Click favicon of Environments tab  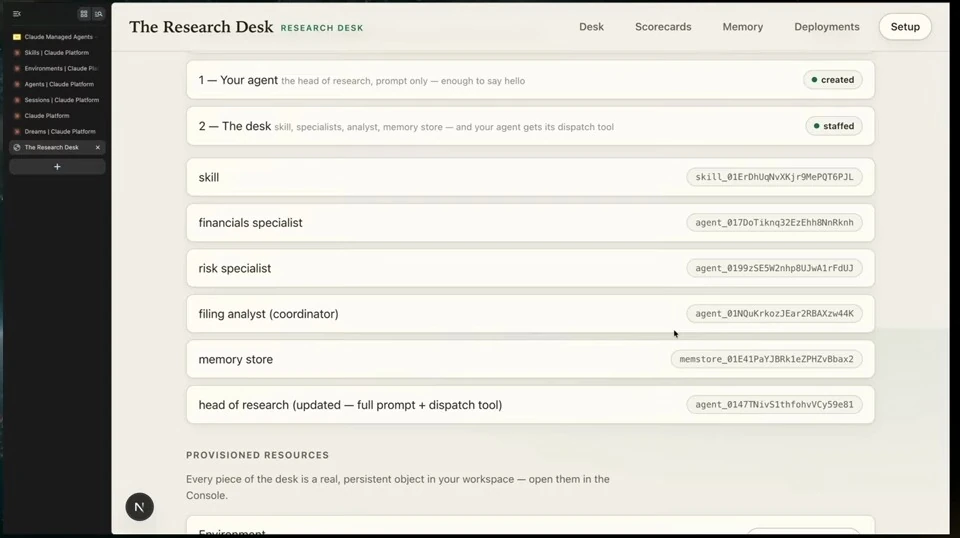pos(17,69)
